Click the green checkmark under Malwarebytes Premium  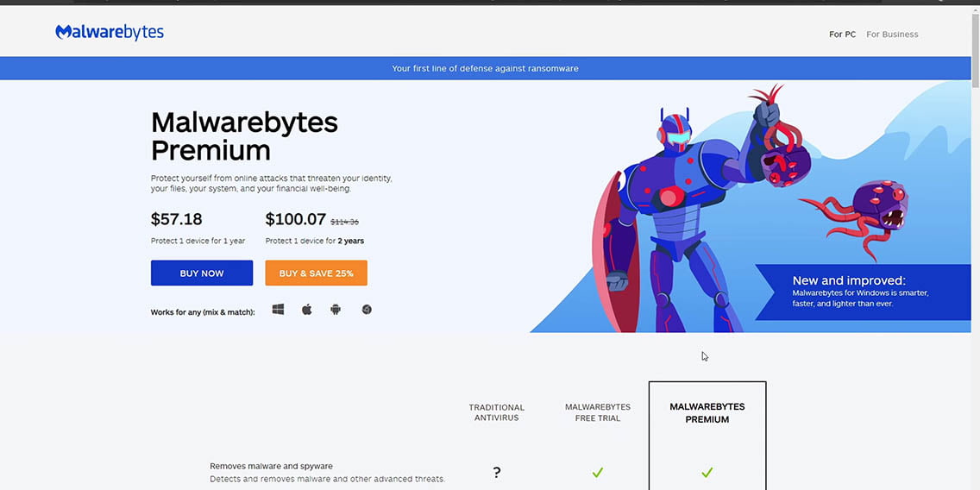pos(707,473)
